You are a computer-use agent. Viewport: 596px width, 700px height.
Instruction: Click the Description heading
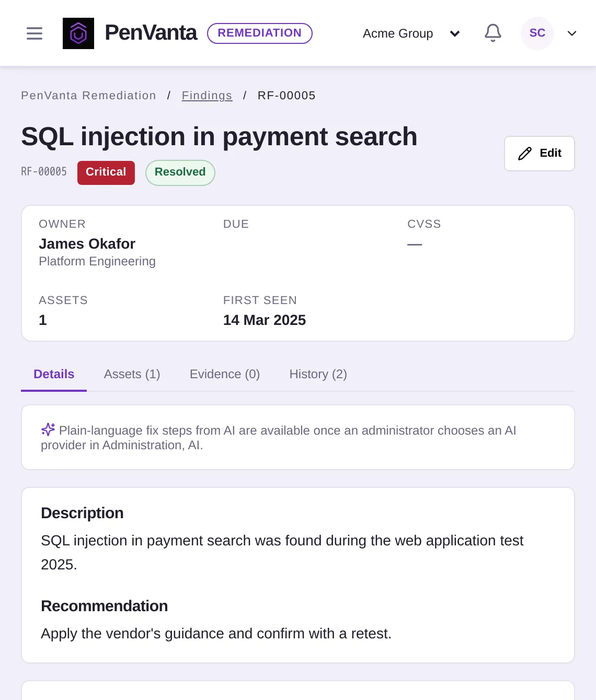[x=82, y=513]
